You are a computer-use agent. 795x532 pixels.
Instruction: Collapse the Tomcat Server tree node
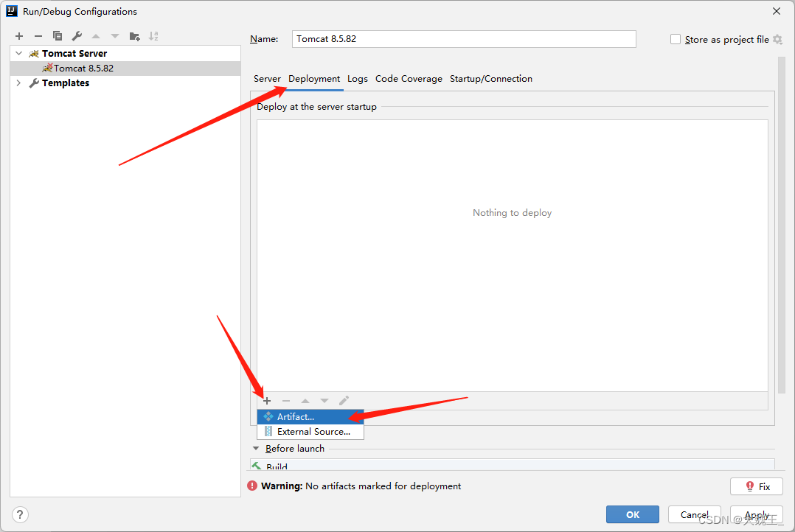tap(18, 53)
